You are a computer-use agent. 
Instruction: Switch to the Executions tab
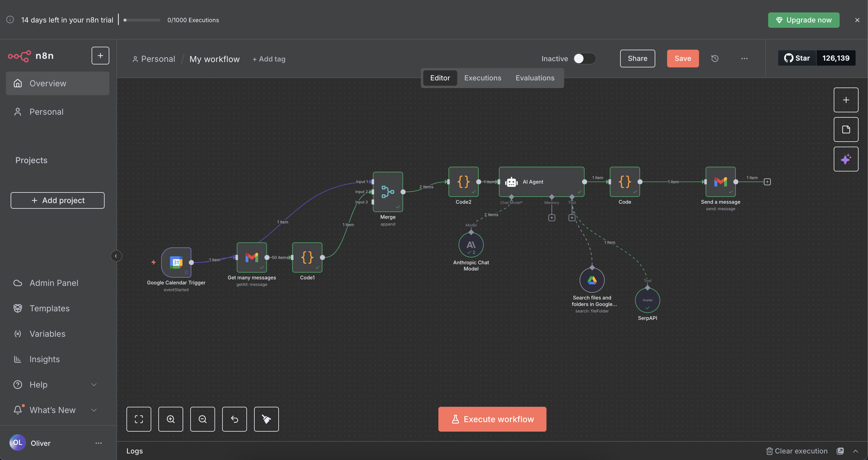coord(482,78)
